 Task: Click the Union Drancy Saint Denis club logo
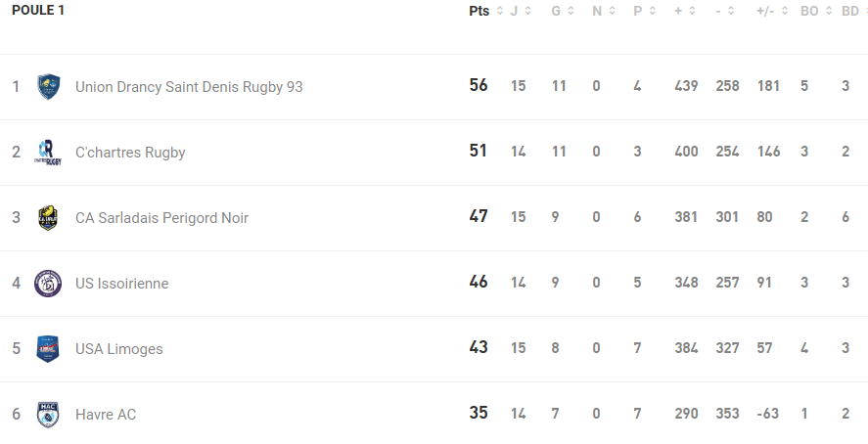pyautogui.click(x=48, y=87)
